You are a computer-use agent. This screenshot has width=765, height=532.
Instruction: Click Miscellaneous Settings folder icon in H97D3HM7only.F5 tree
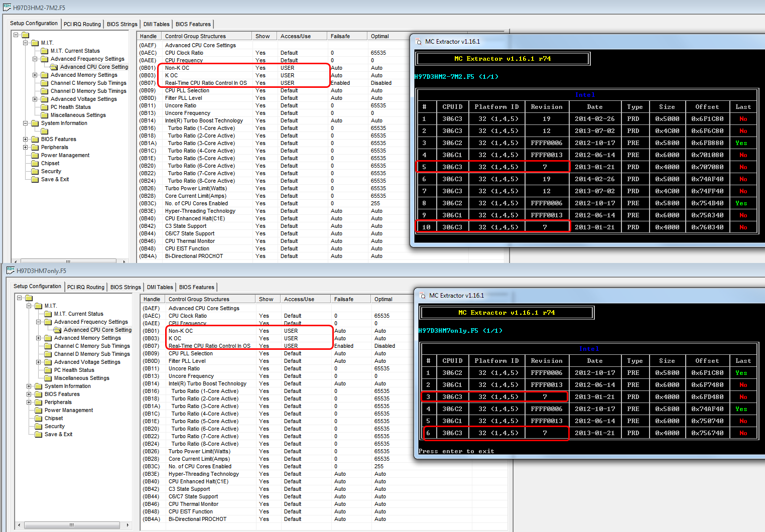tap(48, 378)
